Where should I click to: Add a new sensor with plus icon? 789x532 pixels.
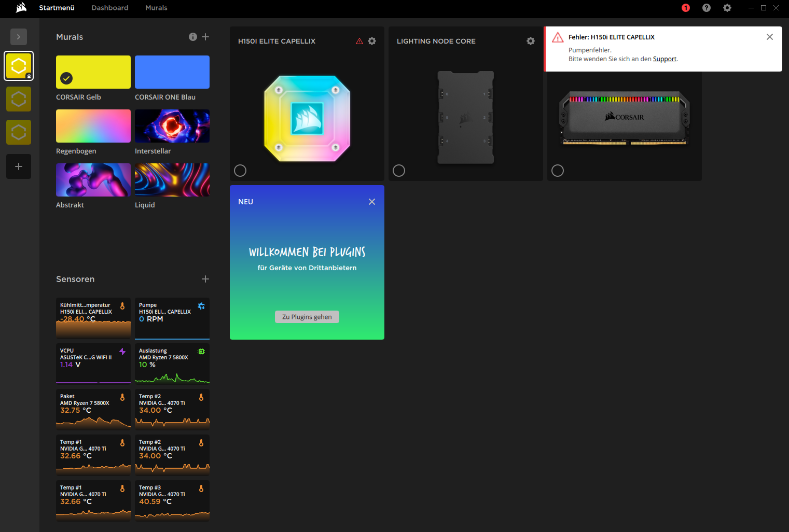(205, 279)
